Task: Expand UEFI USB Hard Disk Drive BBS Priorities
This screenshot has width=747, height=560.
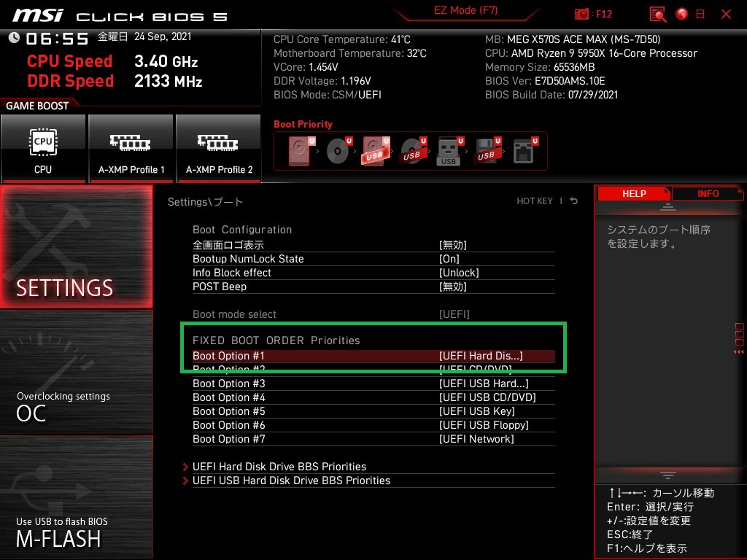Action: 291,481
